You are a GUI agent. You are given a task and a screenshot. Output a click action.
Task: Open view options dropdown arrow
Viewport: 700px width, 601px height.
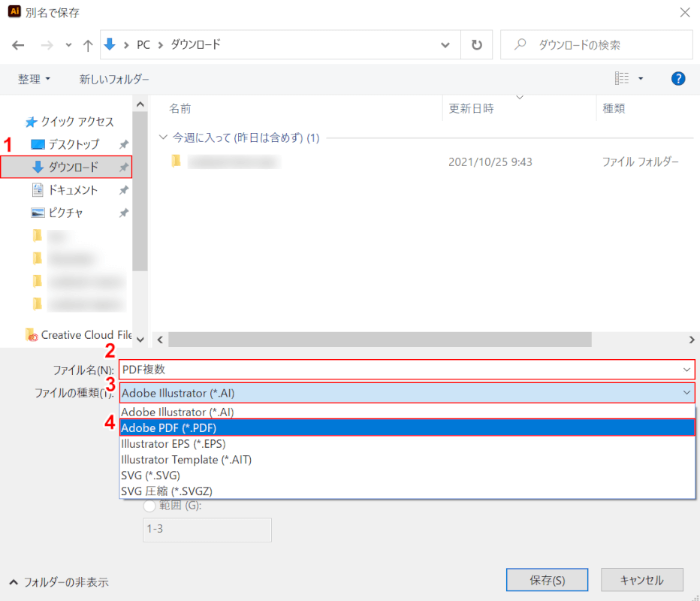click(x=641, y=79)
